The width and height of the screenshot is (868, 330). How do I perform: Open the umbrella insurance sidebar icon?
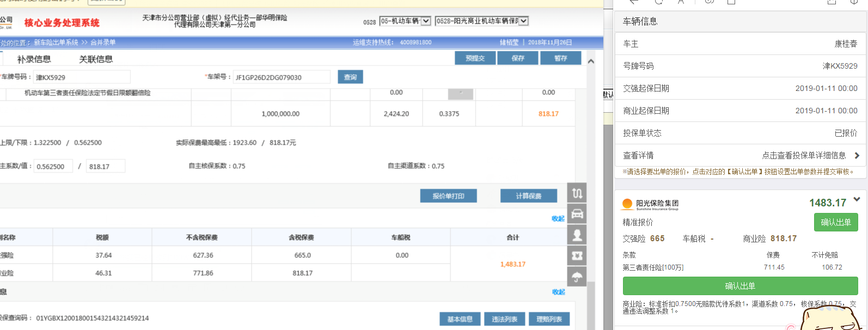coord(577,276)
